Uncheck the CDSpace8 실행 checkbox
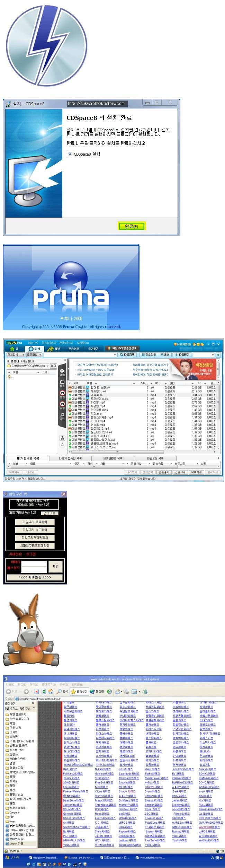 click(70, 154)
